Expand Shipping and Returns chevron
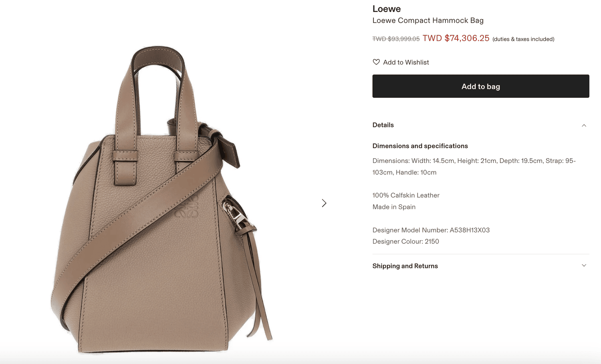This screenshot has height=364, width=601. point(584,265)
